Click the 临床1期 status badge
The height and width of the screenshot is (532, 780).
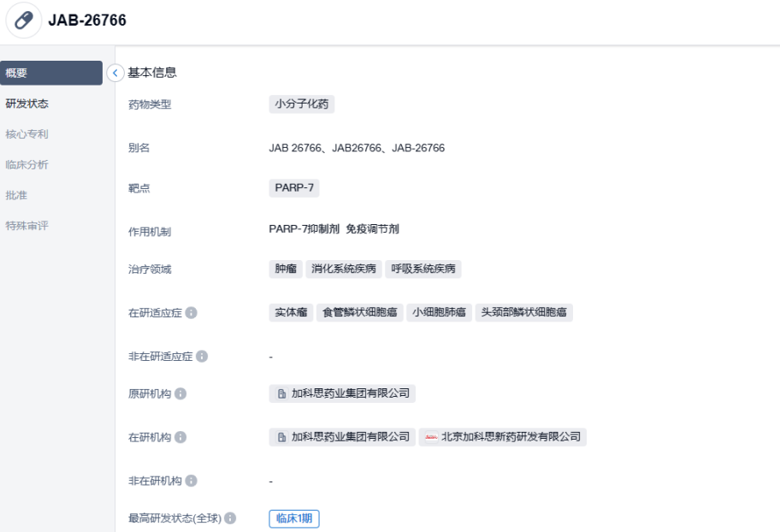point(293,518)
